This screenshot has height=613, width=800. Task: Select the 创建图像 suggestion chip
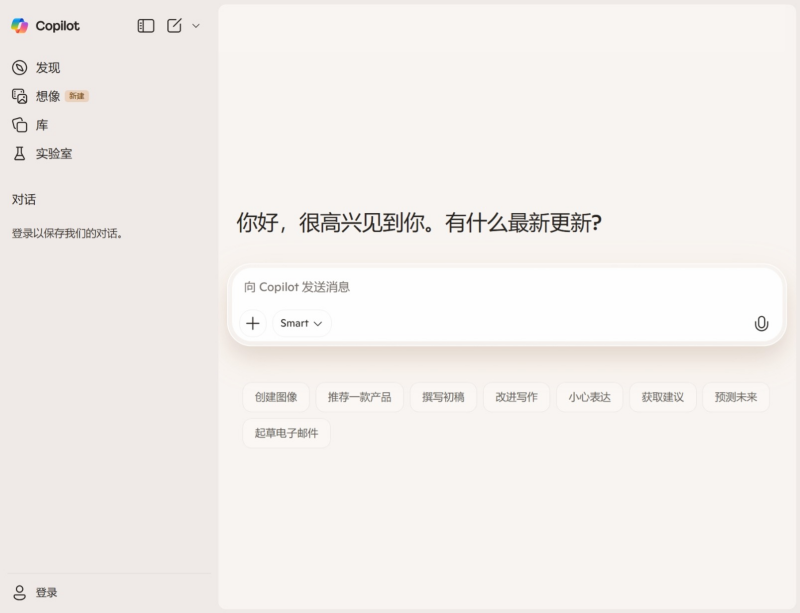click(x=276, y=397)
